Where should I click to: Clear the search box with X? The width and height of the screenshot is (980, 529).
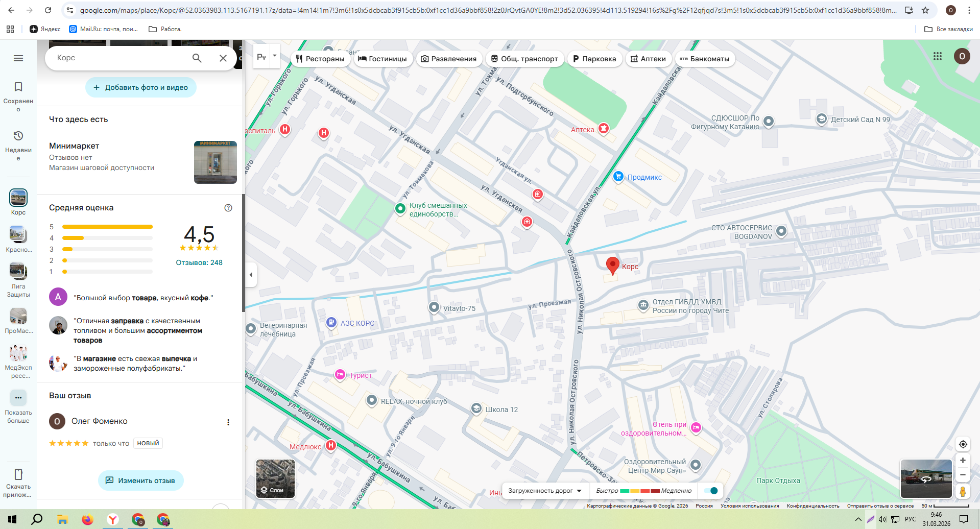coord(223,58)
